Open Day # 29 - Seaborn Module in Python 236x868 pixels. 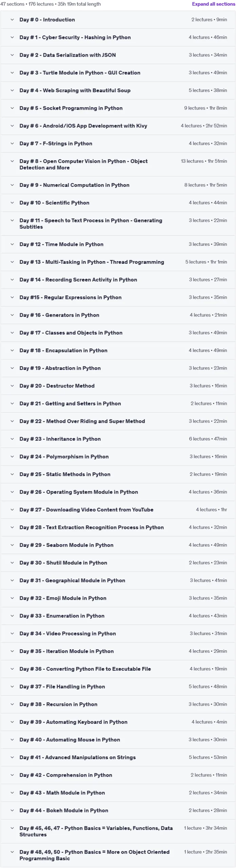[x=67, y=545]
